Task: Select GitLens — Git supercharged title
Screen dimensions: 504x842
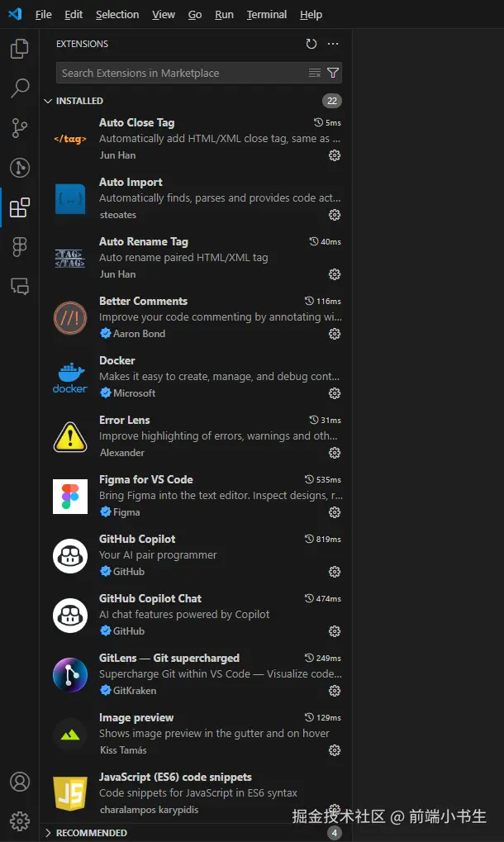Action: 169,659
